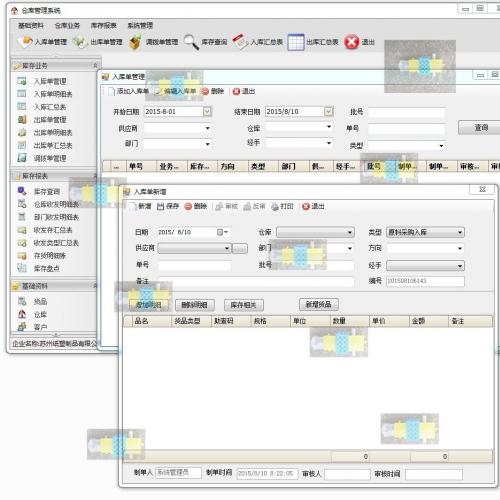Open 收发类型汇总表 in the sidebar
The image size is (500, 500).
point(56,243)
